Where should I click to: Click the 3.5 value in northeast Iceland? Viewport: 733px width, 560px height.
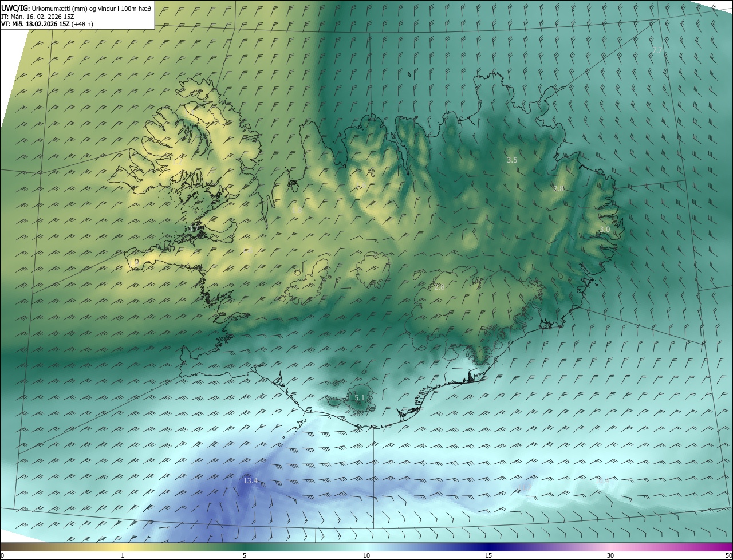pos(512,160)
